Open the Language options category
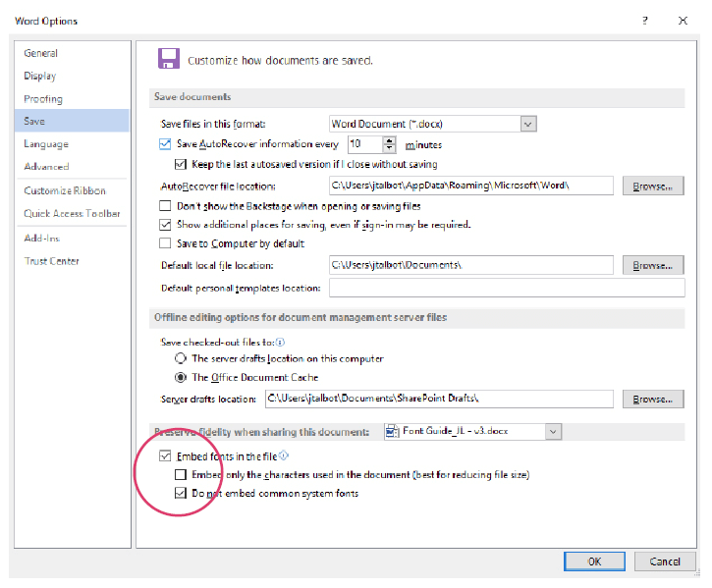 pos(72,144)
